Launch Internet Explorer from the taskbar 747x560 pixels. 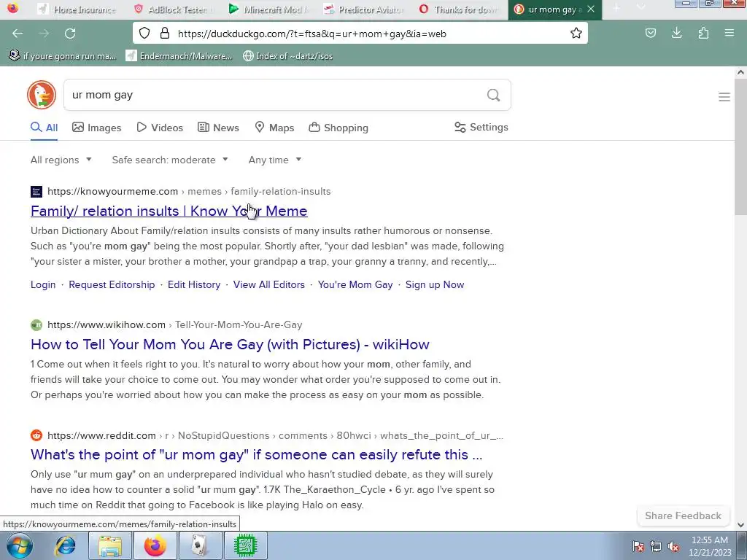(65, 545)
